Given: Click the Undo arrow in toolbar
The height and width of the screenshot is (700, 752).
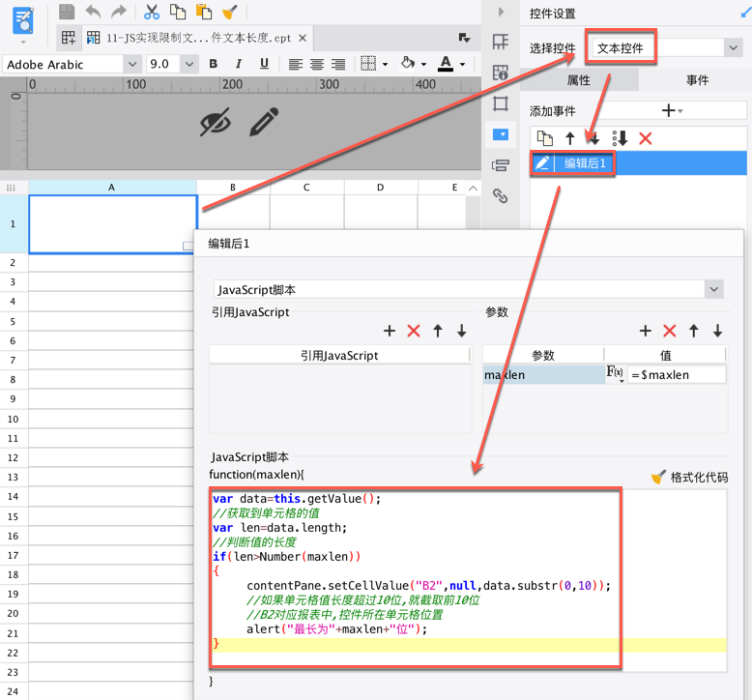Looking at the screenshot, I should [93, 12].
